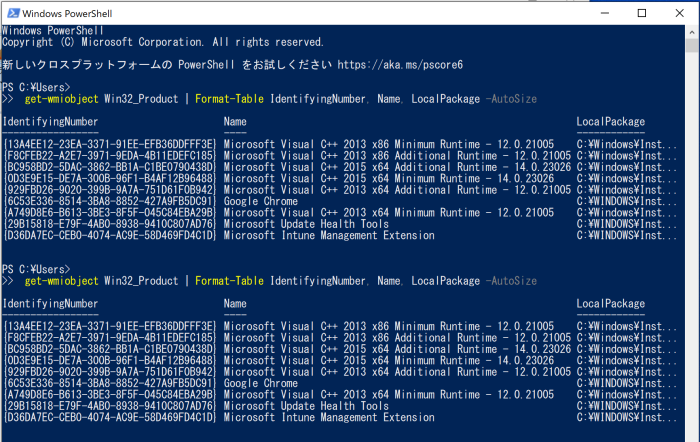Click '-AutoSize' in the first command

511,99
